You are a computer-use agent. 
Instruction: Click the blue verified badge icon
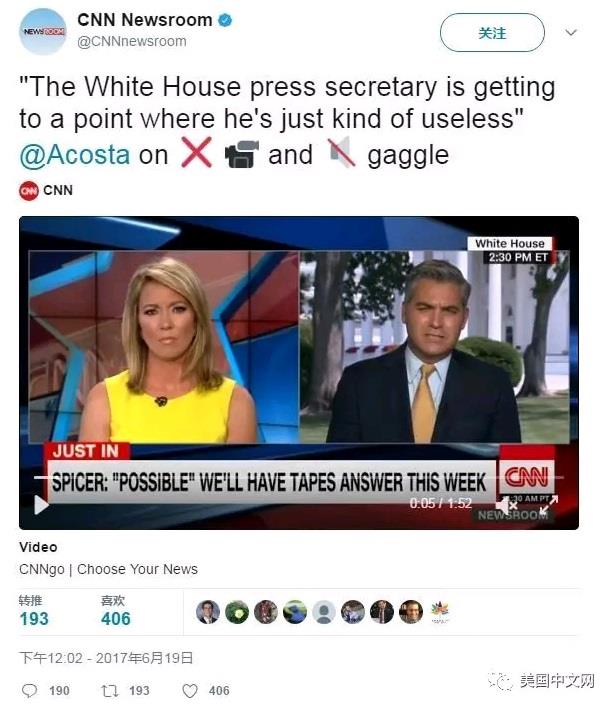click(x=225, y=20)
